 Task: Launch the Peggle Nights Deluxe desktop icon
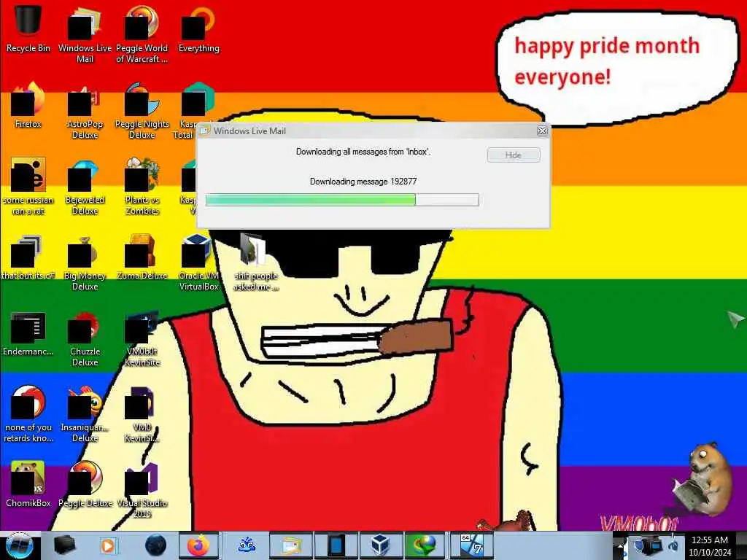(142, 111)
